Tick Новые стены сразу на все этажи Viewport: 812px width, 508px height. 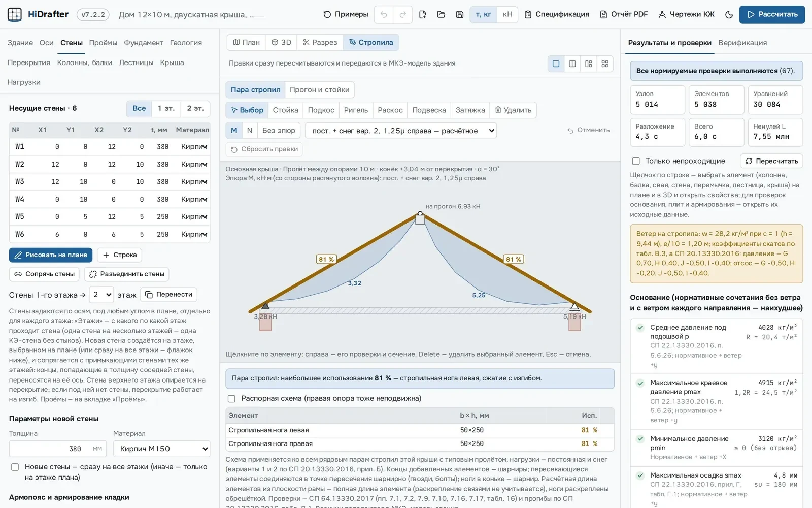(x=15, y=467)
